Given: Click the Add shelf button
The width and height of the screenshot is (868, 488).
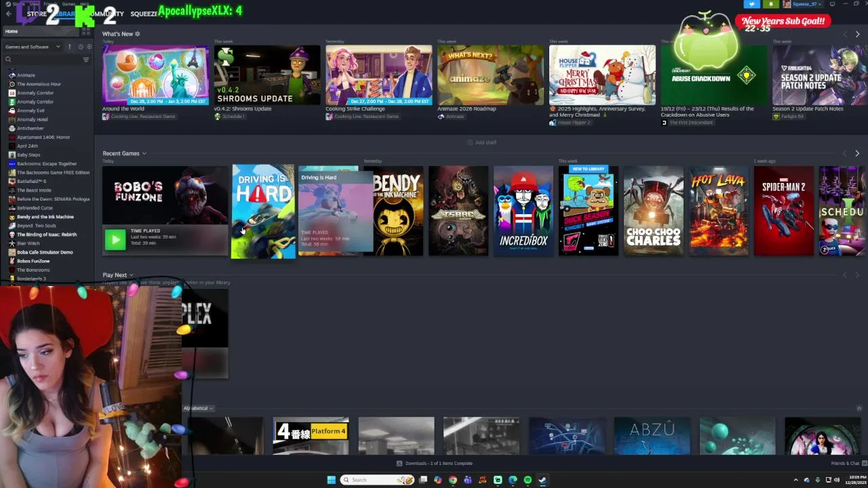Looking at the screenshot, I should tap(481, 142).
